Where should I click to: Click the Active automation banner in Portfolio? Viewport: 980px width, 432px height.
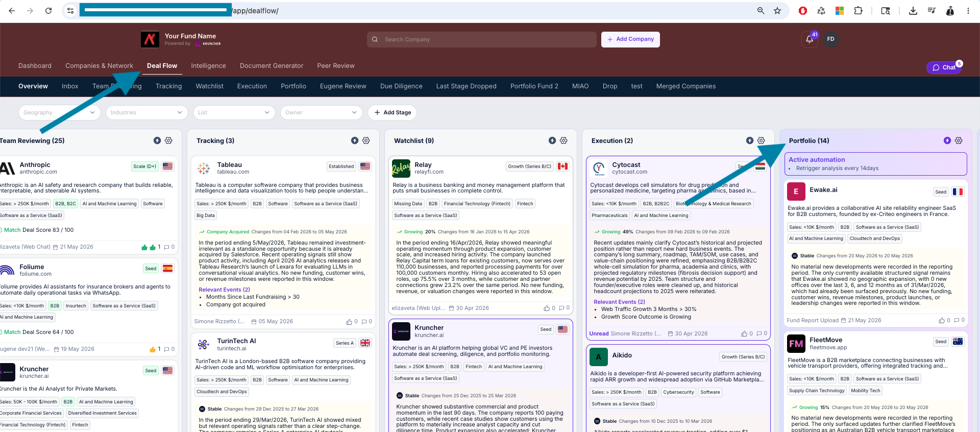(875, 164)
